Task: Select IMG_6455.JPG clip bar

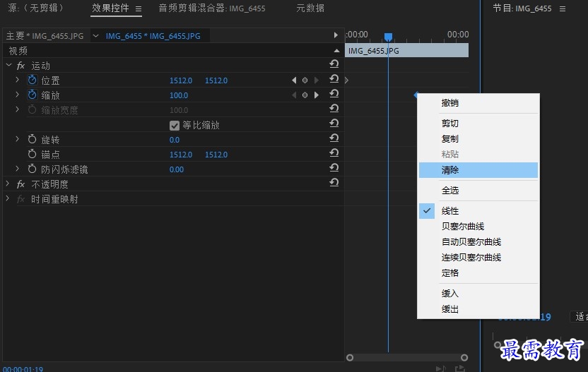Action: 406,51
